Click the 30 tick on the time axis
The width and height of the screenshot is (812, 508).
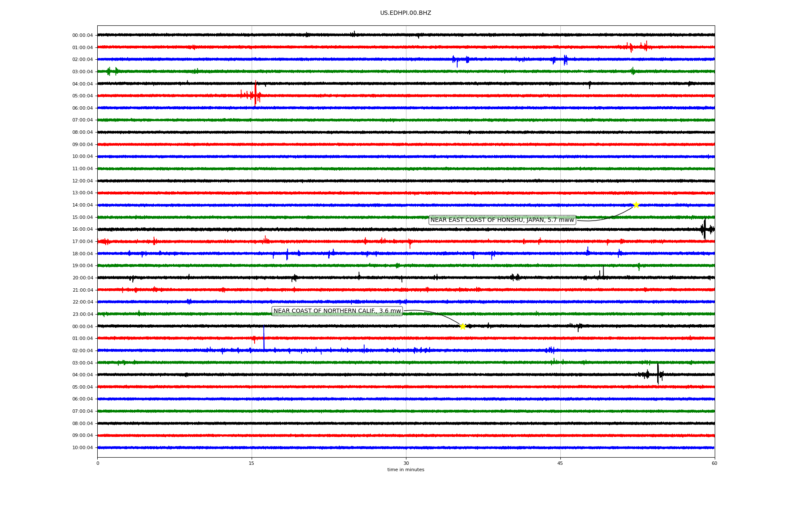406,463
